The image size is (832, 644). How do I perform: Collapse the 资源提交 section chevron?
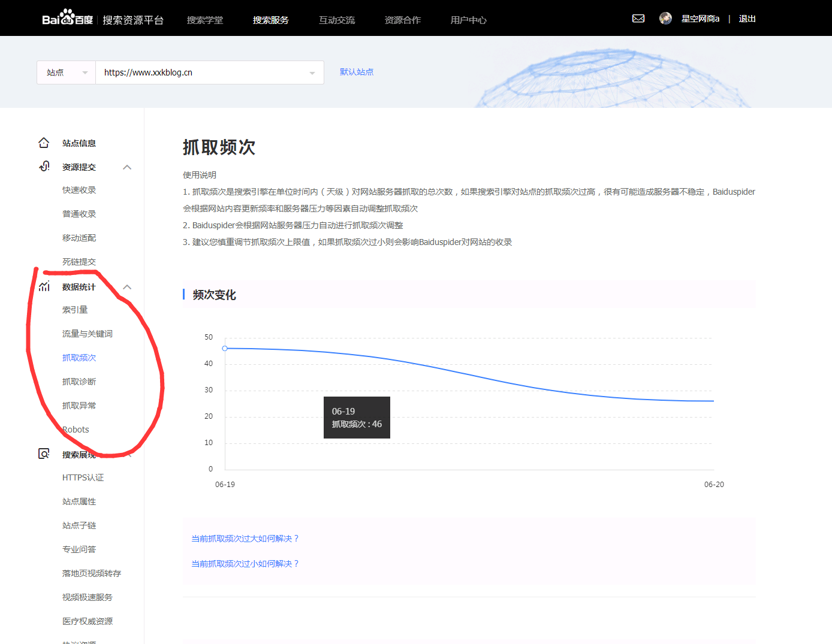click(127, 167)
